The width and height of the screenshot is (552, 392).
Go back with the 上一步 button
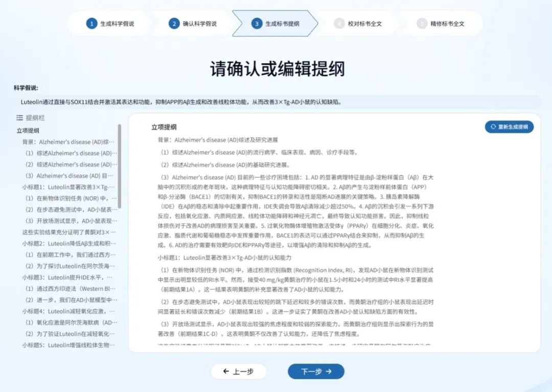[238, 371]
